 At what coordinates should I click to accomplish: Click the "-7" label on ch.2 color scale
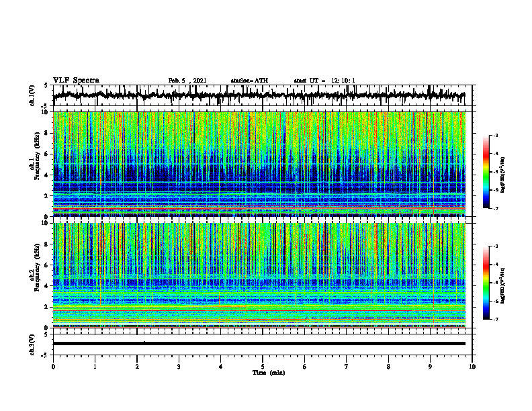click(x=495, y=320)
